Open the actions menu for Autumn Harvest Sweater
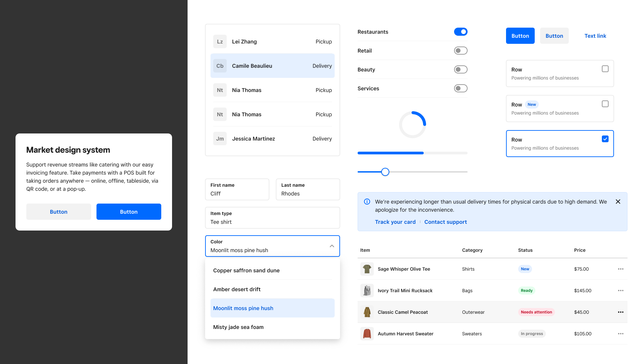The width and height of the screenshot is (643, 364). point(621,334)
